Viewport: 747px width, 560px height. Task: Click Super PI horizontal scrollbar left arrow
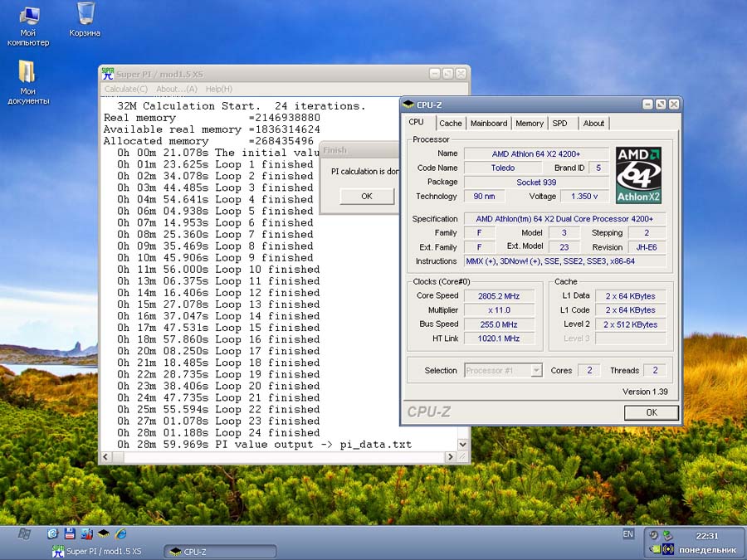(105, 456)
